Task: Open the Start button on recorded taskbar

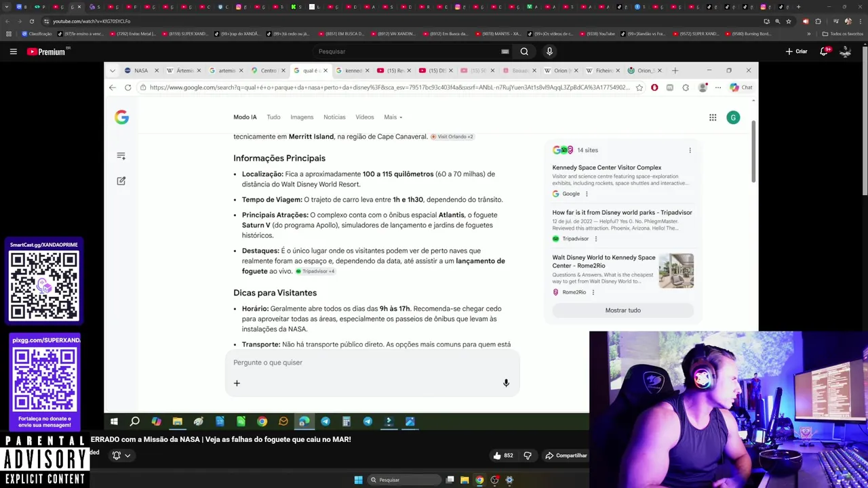Action: click(114, 422)
